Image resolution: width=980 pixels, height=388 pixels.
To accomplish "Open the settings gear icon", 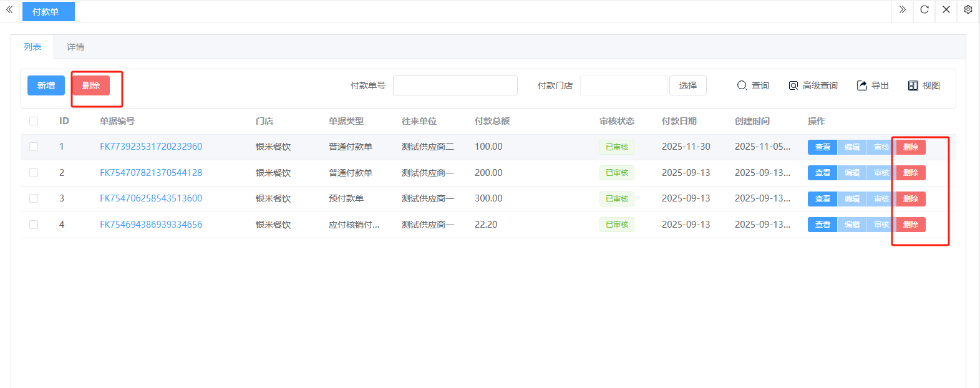I will [968, 9].
